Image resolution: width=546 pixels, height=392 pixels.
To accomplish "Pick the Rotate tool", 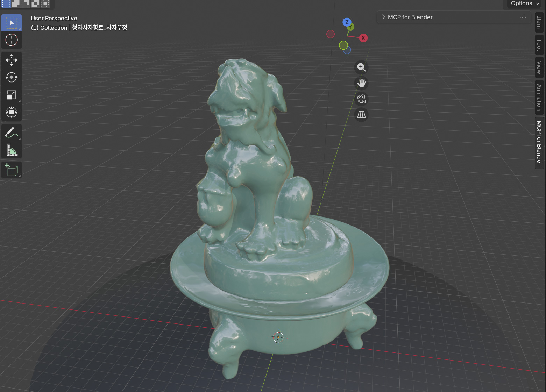I will (12, 77).
